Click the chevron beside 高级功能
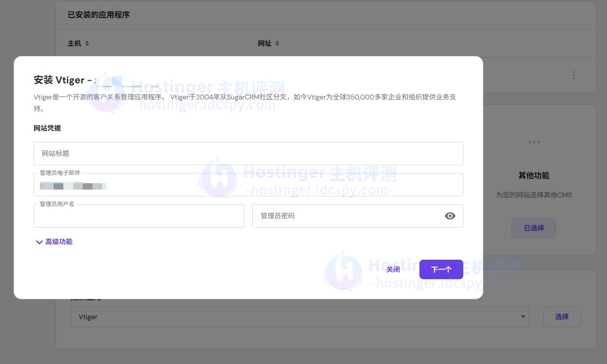 (39, 242)
